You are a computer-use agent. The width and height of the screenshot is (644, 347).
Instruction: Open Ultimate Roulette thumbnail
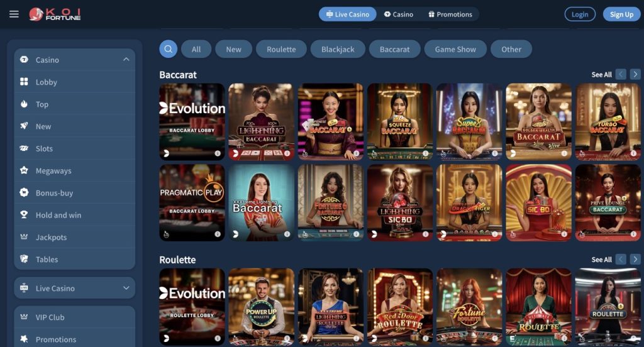(539, 307)
